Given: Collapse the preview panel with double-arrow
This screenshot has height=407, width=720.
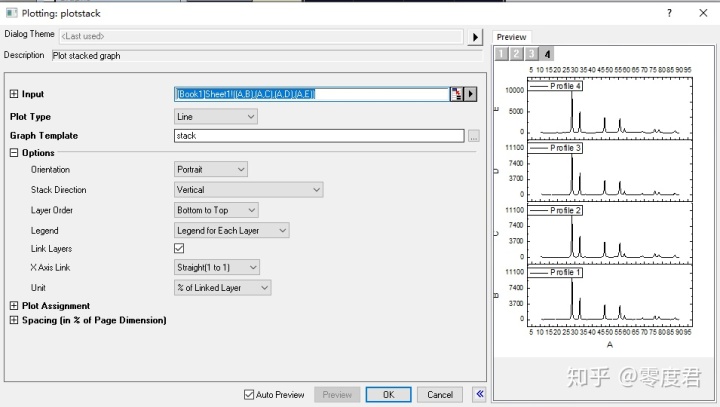Looking at the screenshot, I should [x=480, y=394].
